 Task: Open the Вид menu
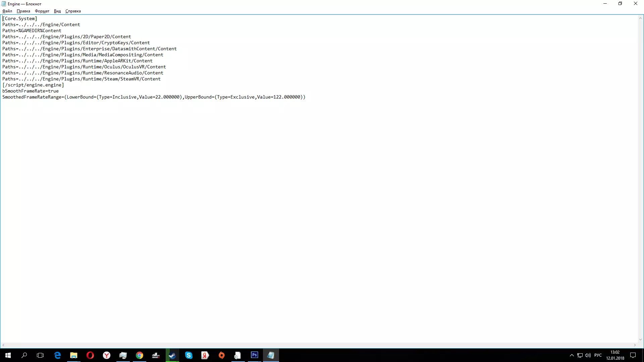(x=57, y=11)
